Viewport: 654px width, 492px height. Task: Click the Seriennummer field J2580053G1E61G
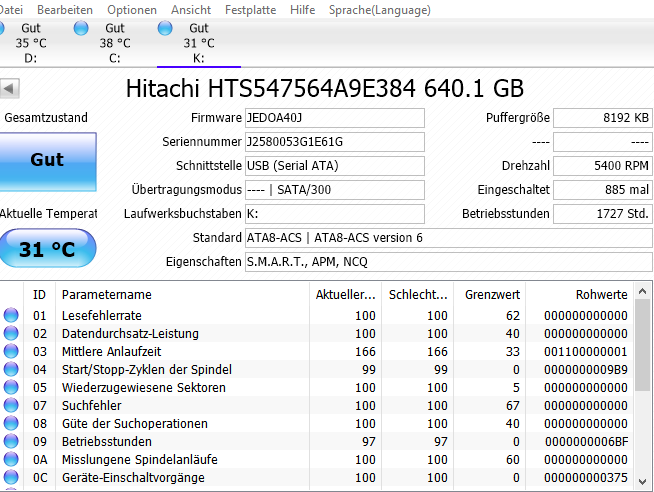[x=335, y=142]
